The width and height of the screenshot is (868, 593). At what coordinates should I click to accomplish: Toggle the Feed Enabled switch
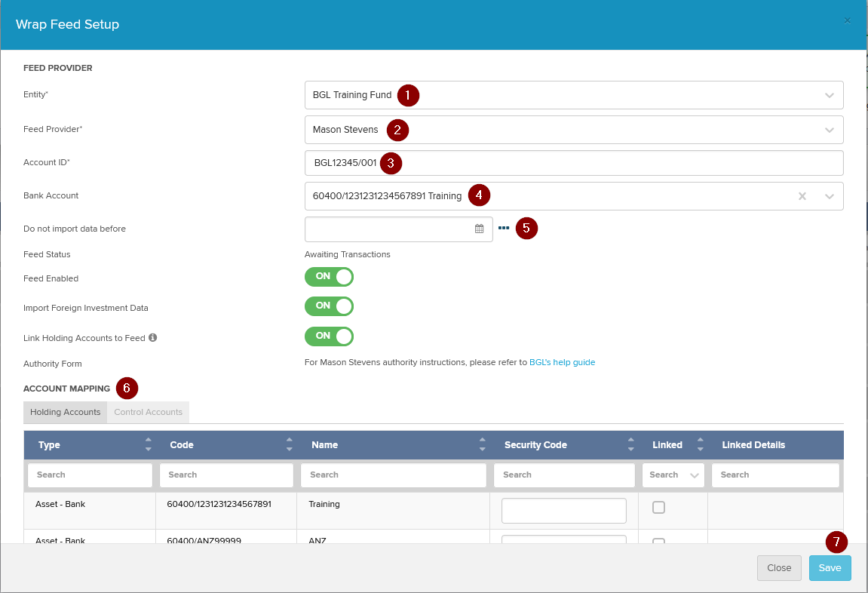click(x=329, y=277)
